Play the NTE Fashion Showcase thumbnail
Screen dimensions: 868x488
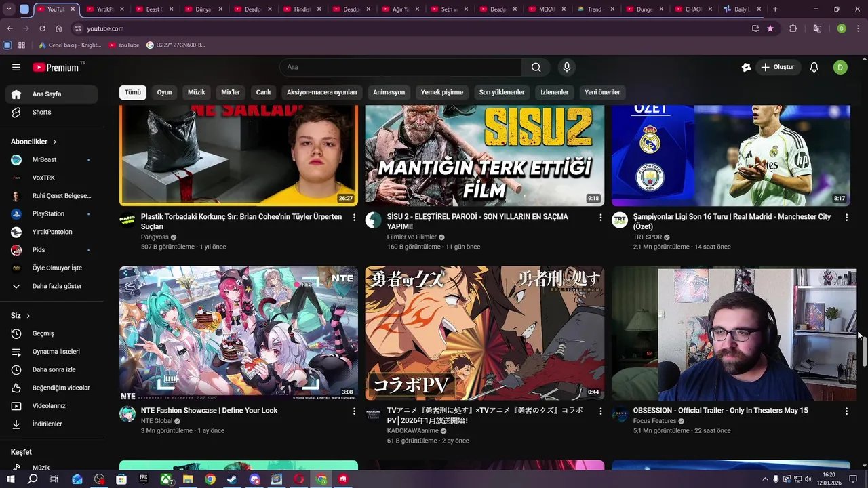pos(239,333)
